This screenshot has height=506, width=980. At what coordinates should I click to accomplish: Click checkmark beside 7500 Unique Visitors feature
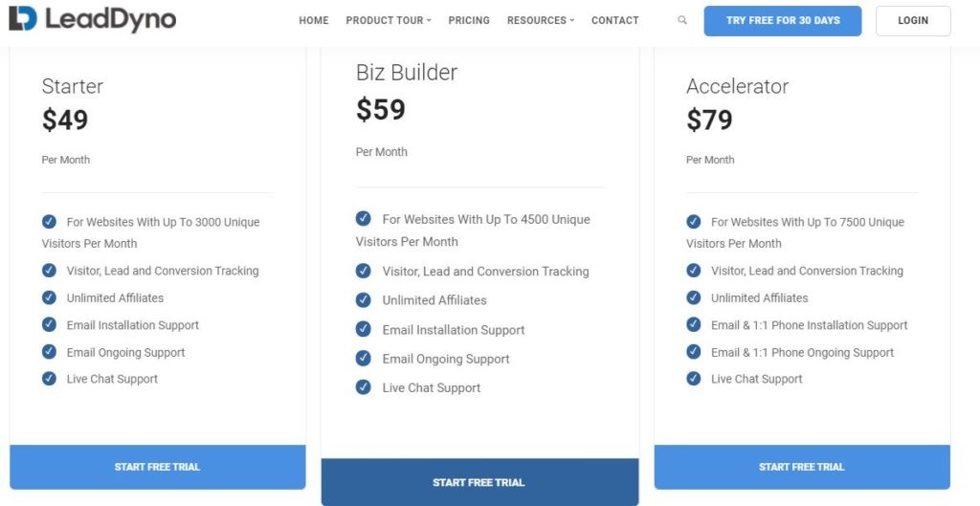tap(694, 221)
